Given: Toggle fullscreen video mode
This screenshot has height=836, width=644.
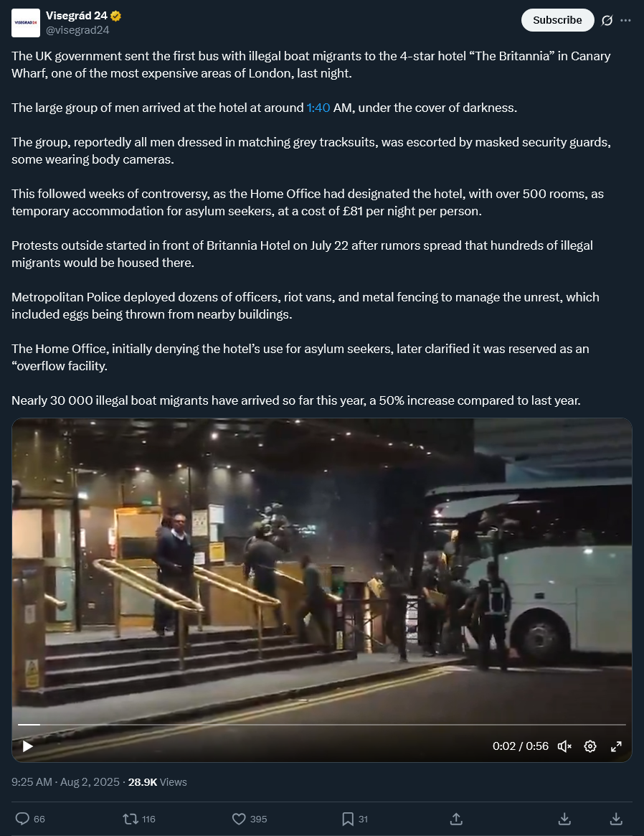Looking at the screenshot, I should click(616, 746).
